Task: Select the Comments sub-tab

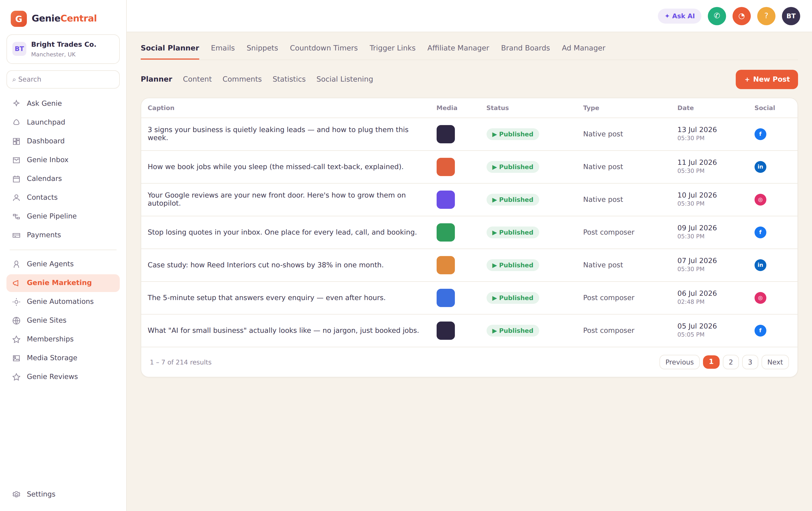Action: 242,79
